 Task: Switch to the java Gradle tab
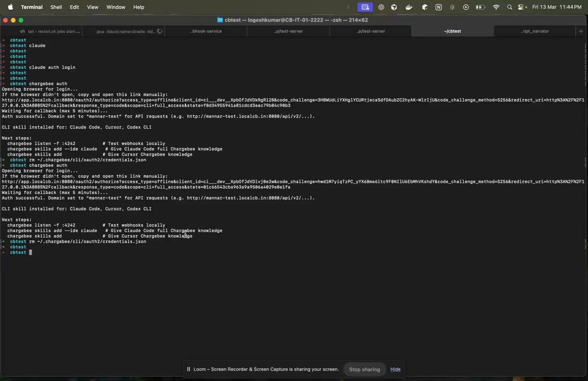tap(123, 31)
